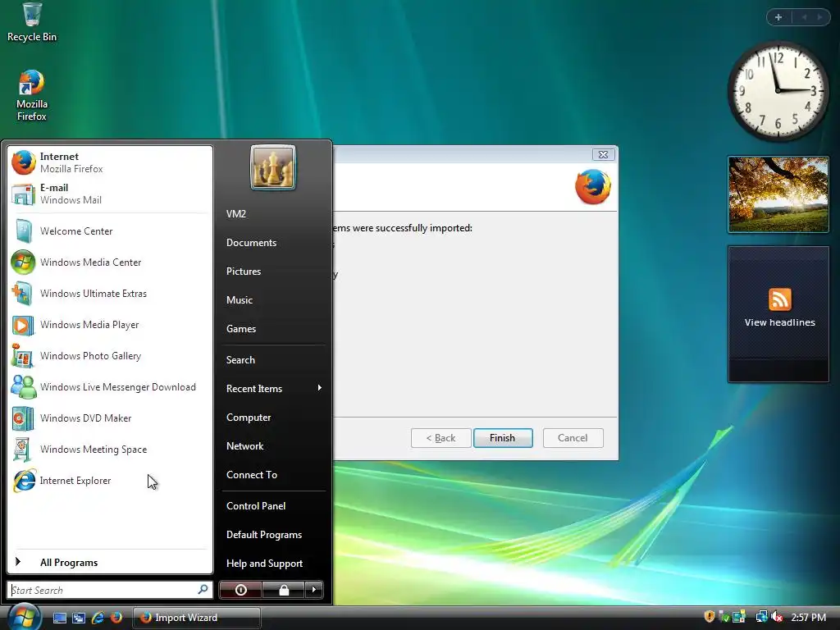840x630 pixels.
Task: Launch Internet Explorer from Start menu
Action: coord(111,481)
